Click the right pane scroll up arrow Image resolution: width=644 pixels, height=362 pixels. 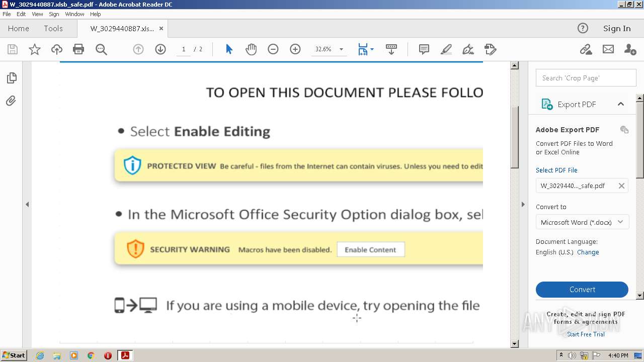pyautogui.click(x=640, y=98)
